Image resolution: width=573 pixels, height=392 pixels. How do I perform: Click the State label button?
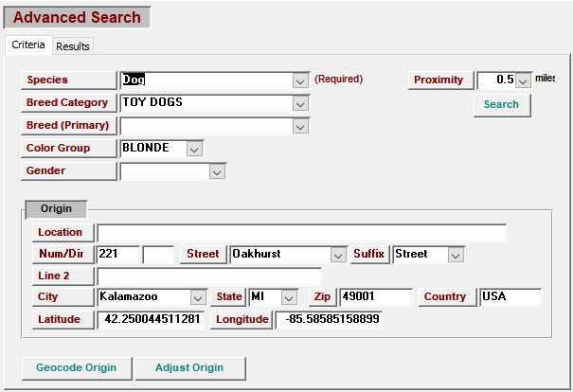229,297
